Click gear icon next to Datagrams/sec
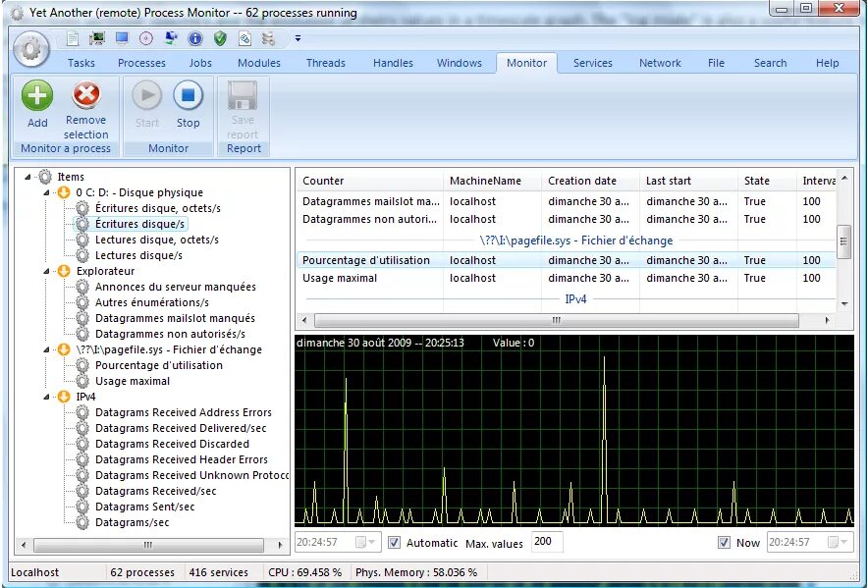 [82, 522]
